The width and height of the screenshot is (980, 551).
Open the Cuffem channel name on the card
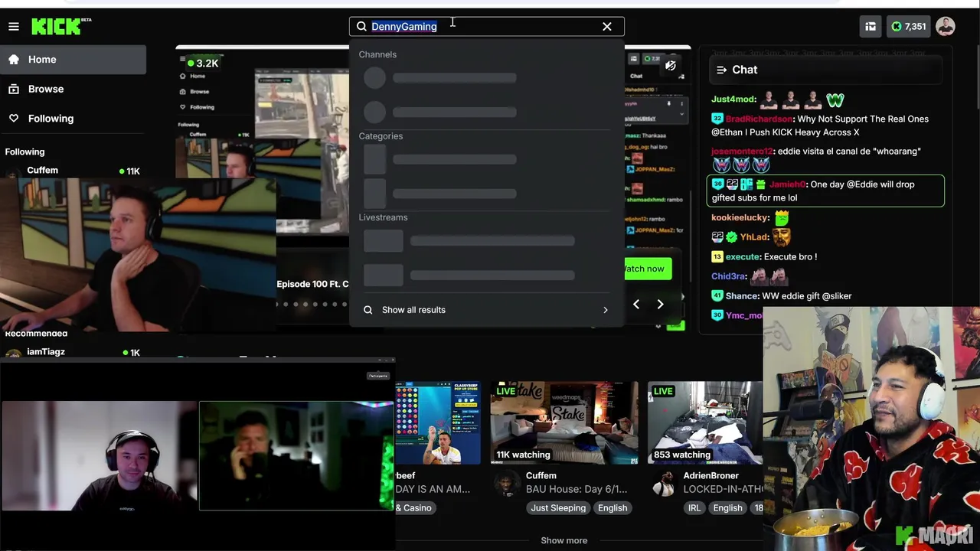click(x=541, y=476)
